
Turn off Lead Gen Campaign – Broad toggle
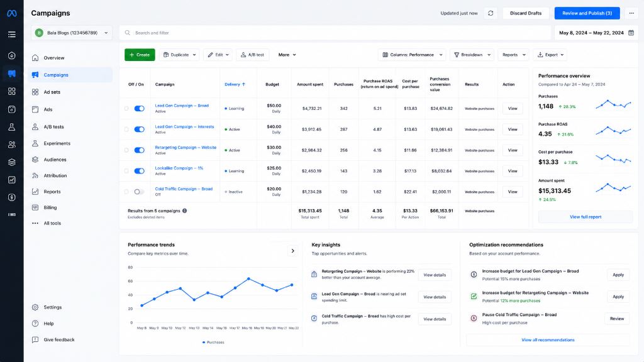(x=139, y=108)
